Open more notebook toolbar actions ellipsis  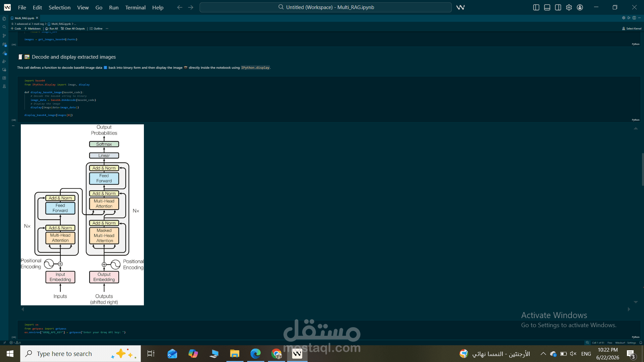[107, 28]
